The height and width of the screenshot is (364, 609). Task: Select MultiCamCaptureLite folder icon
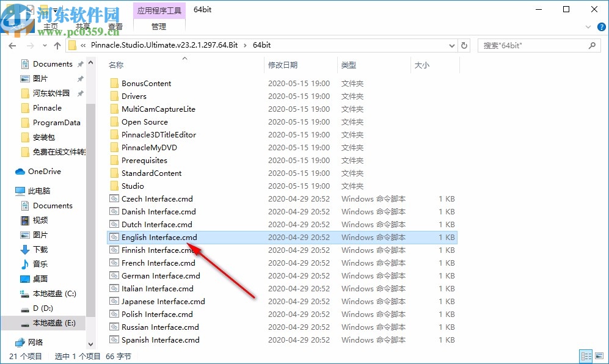114,109
